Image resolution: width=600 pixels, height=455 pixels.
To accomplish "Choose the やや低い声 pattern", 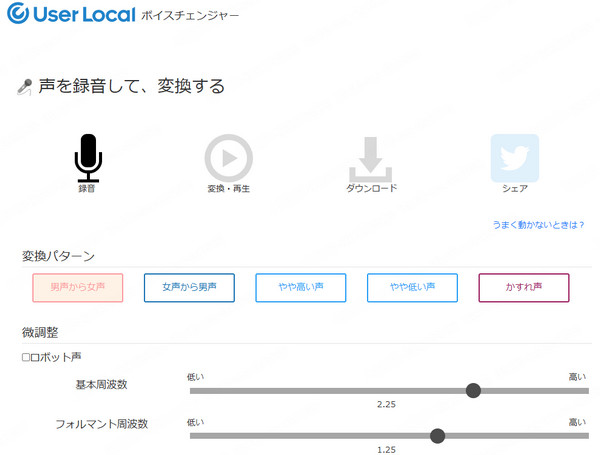I will coord(412,287).
